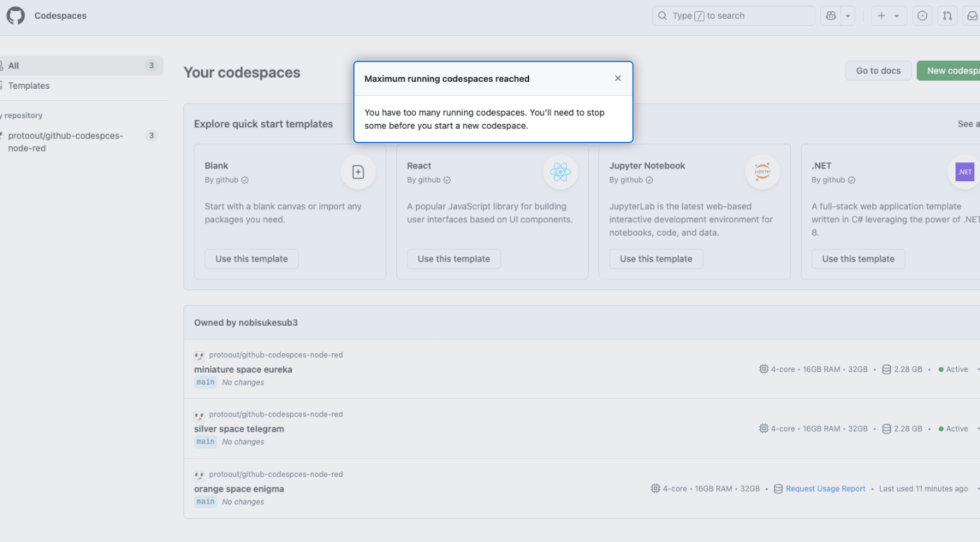Open the create new plus menu
980x542 pixels.
[x=888, y=15]
